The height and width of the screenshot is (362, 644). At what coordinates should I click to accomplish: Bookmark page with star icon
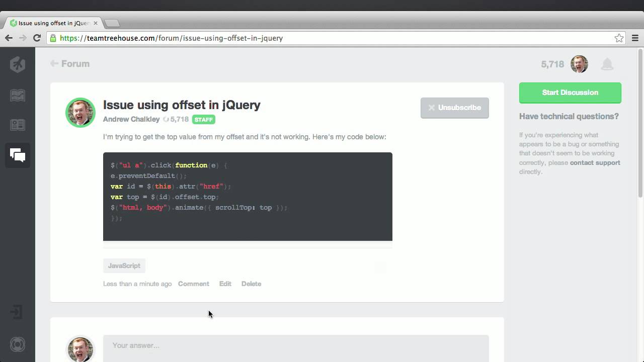pos(619,38)
